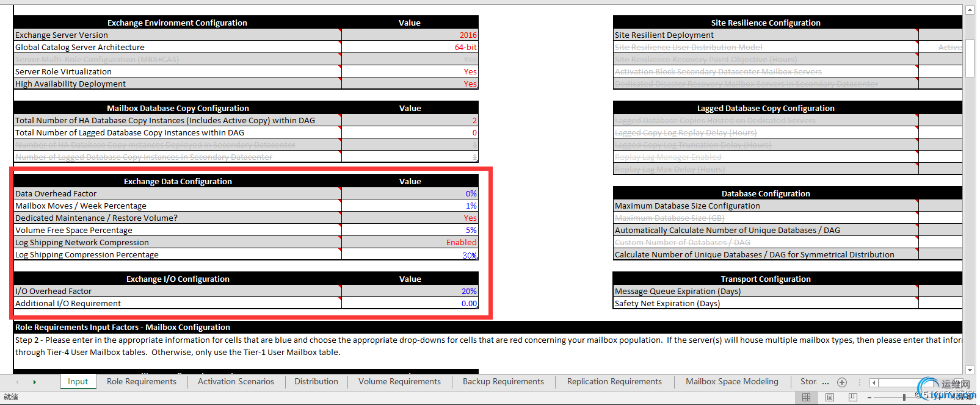This screenshot has width=980, height=405.
Task: Click Transport Configuration header
Action: pyautogui.click(x=766, y=279)
